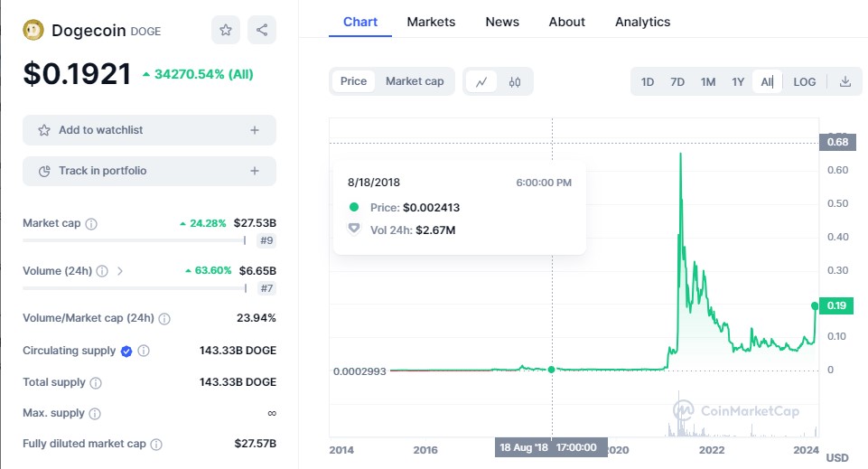
Task: Click Circulating supply info icon
Action: [x=144, y=351]
